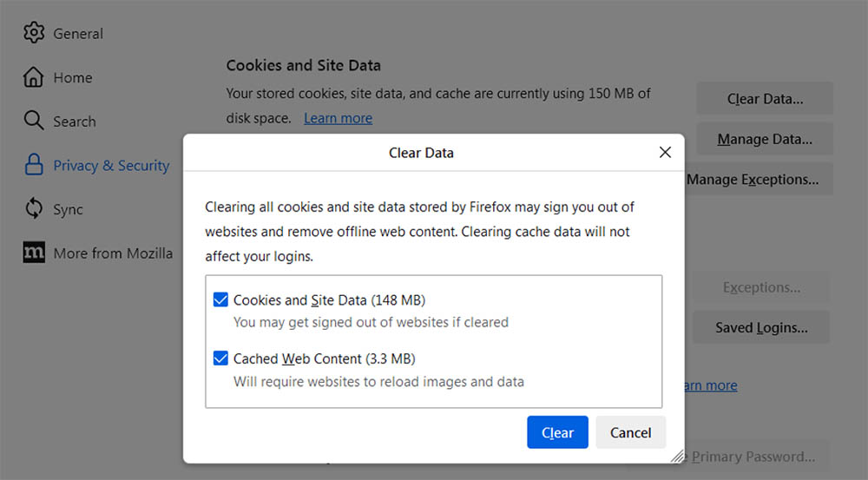This screenshot has height=480, width=868.
Task: Close the Clear Data dialog with X
Action: [666, 152]
